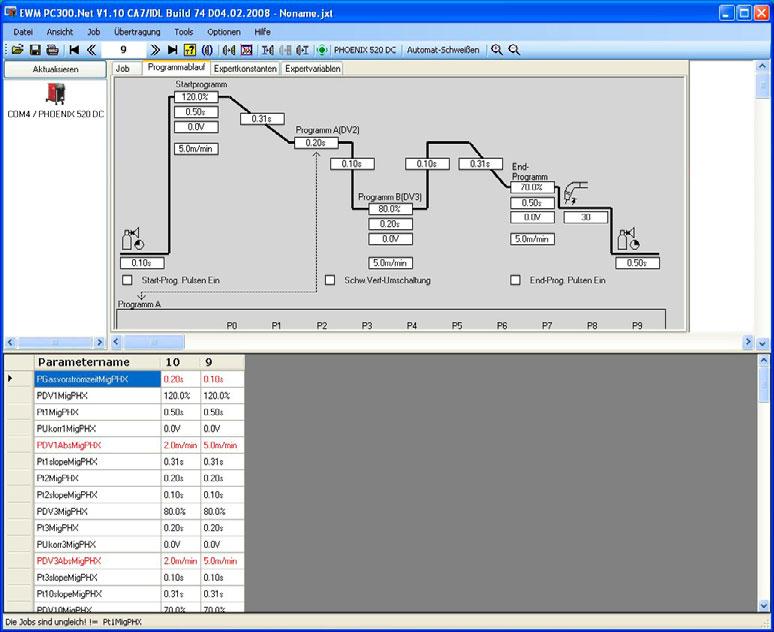Click the printer icon in toolbar
The image size is (774, 632).
tap(52, 50)
